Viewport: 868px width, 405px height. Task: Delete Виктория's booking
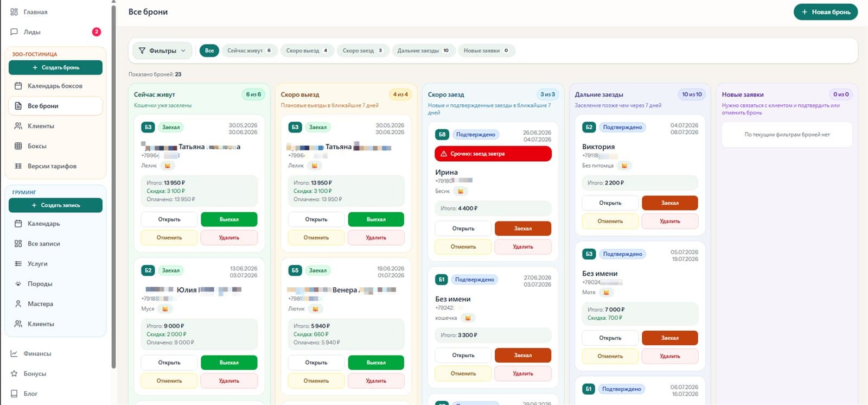tap(670, 222)
